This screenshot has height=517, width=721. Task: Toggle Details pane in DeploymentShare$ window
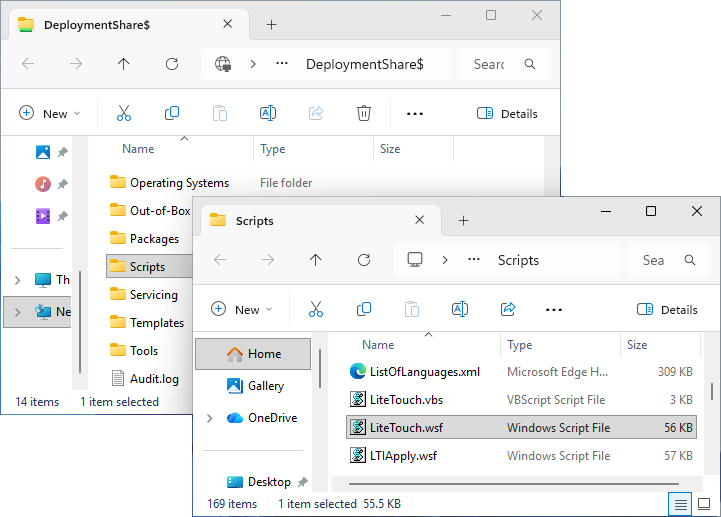tap(507, 114)
